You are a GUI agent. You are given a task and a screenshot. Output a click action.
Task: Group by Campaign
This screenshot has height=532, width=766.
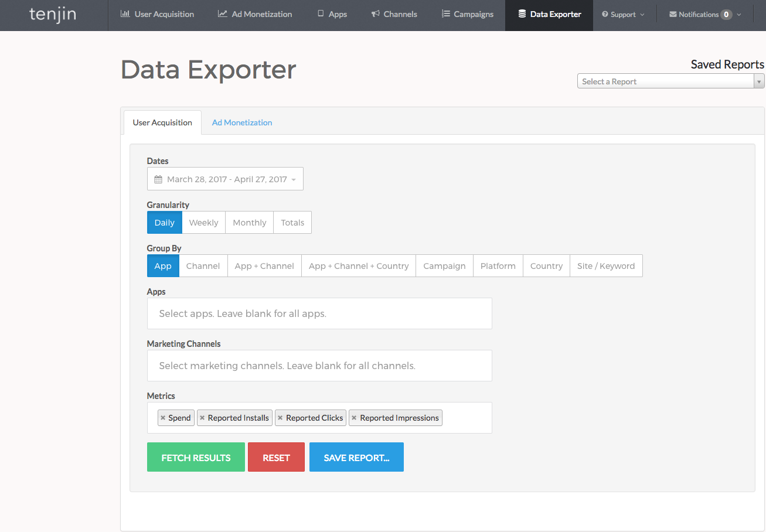pyautogui.click(x=444, y=266)
